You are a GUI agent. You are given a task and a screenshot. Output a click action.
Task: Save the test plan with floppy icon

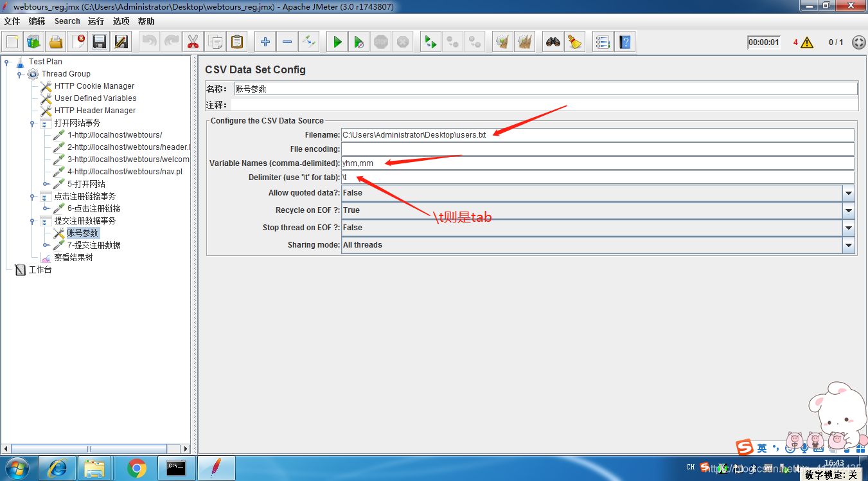pyautogui.click(x=100, y=42)
